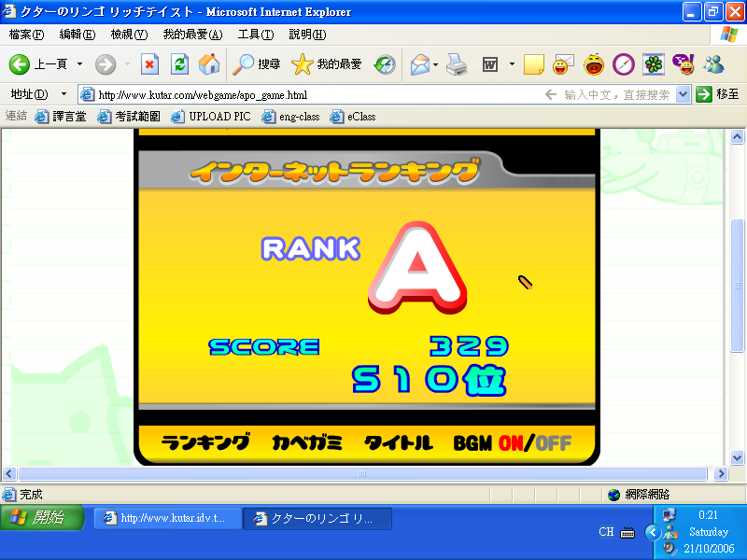747x560 pixels.
Task: Open the Search magnifier button
Action: click(256, 64)
